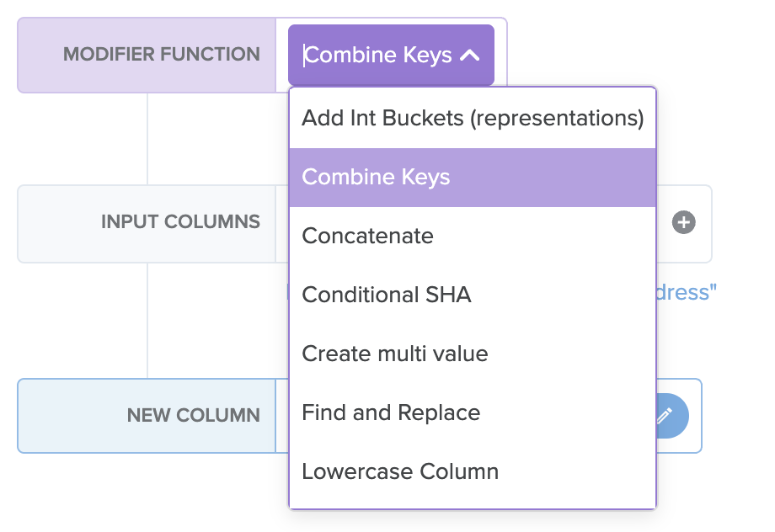Choose Create multi value option

pos(395,354)
